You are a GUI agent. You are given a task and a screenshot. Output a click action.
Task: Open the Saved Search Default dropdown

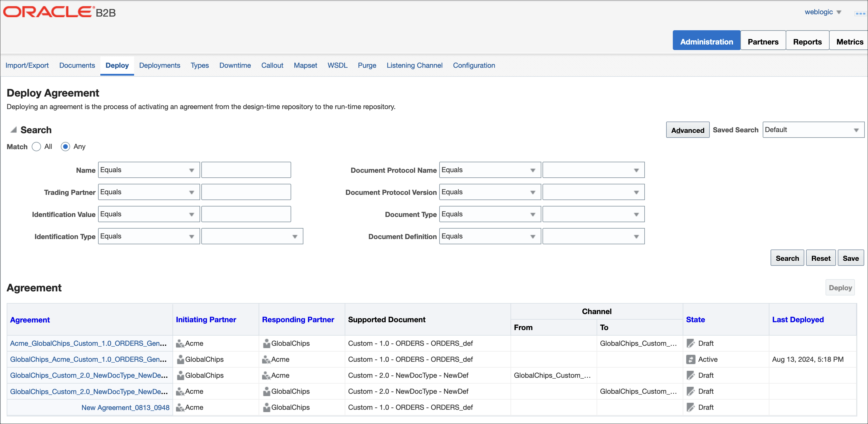tap(813, 130)
